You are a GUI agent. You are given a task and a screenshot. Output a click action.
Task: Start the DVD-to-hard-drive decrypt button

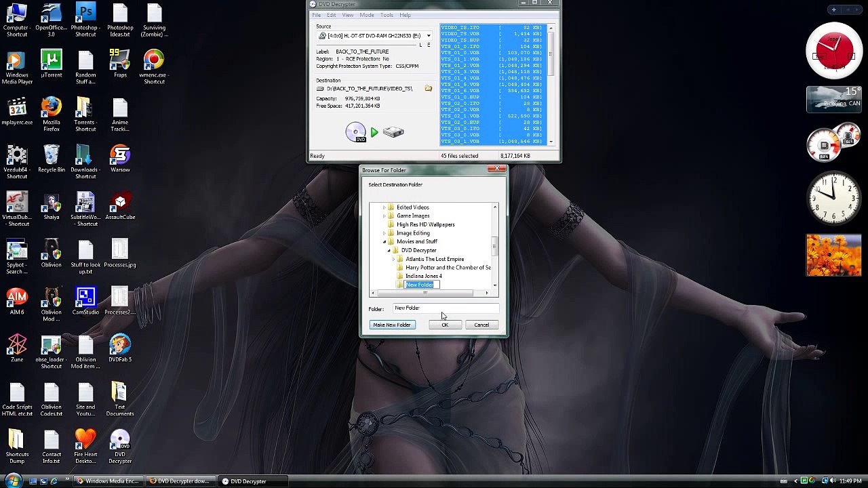pyautogui.click(x=374, y=133)
